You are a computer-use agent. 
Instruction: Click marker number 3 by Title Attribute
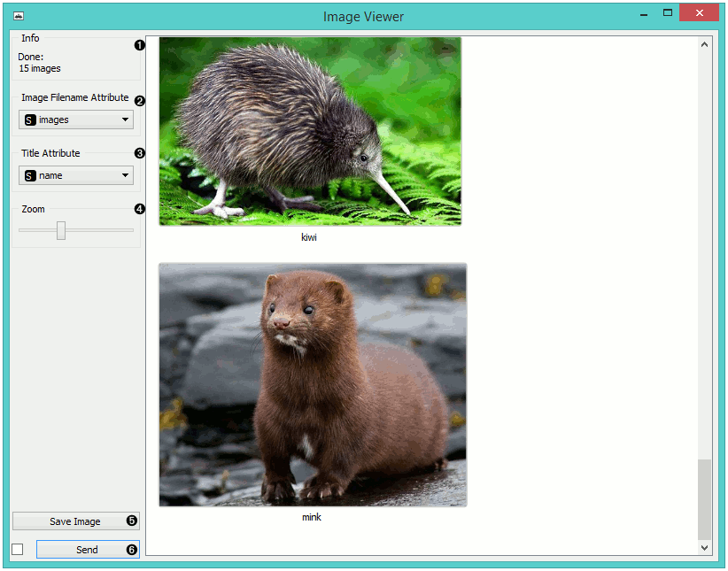[x=139, y=153]
